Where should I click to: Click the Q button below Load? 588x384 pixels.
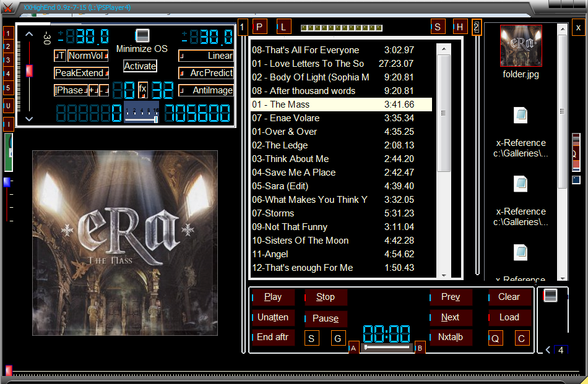pyautogui.click(x=495, y=338)
